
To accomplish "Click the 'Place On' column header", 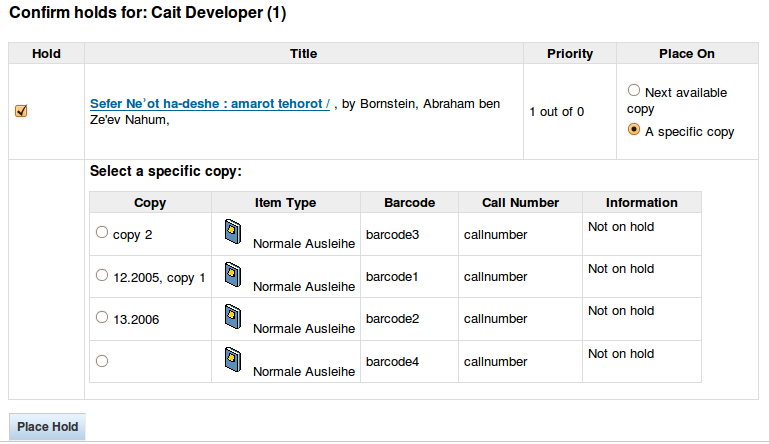I will [x=686, y=54].
